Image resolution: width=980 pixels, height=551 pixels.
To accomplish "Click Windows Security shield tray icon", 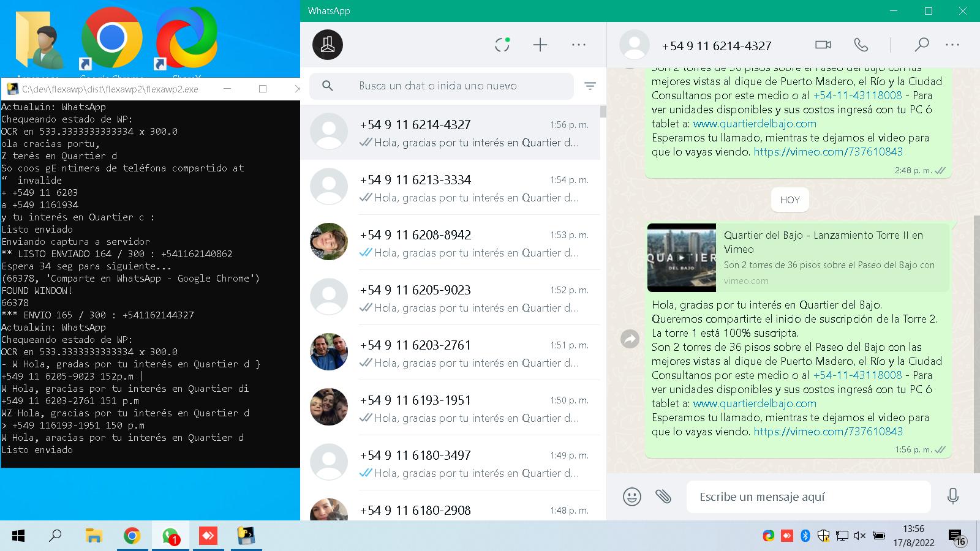I will [x=824, y=536].
